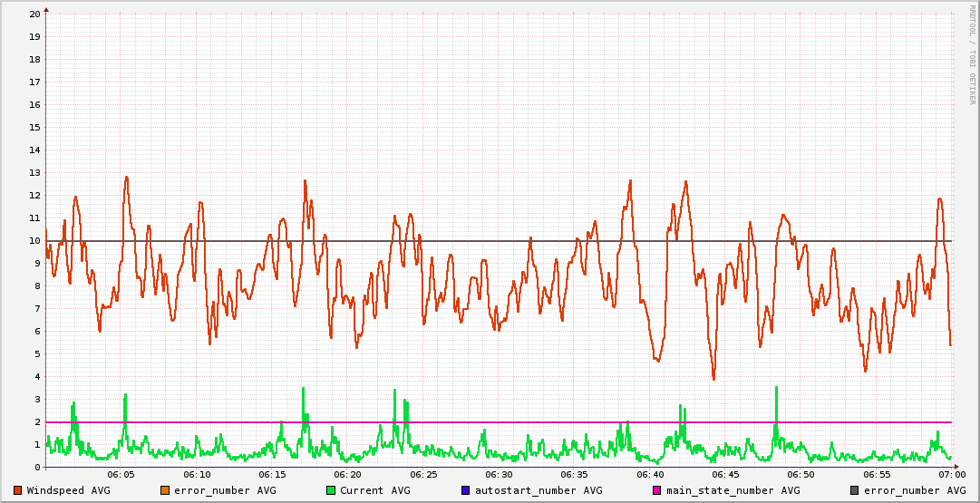Select the Windspeed AVG legend label
The width and height of the screenshot is (980, 503).
pyautogui.click(x=68, y=490)
